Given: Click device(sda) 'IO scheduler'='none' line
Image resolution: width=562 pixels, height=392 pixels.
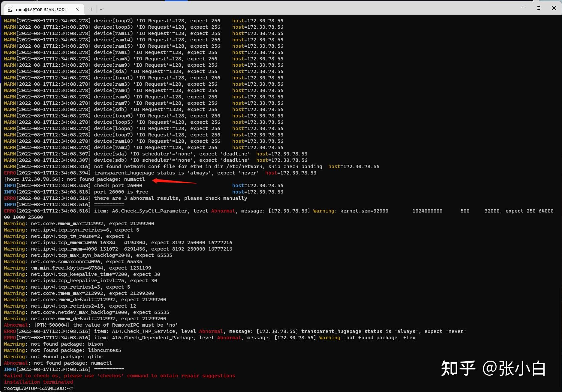Looking at the screenshot, I should 156,154.
